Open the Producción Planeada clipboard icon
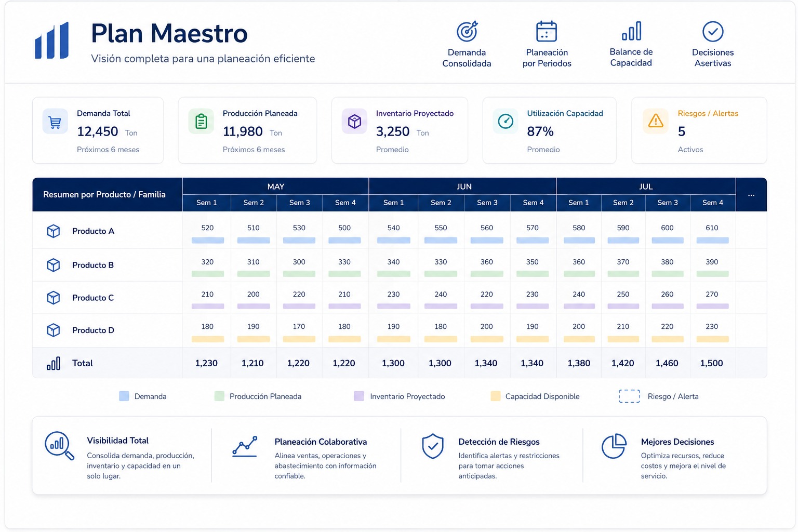 click(201, 122)
